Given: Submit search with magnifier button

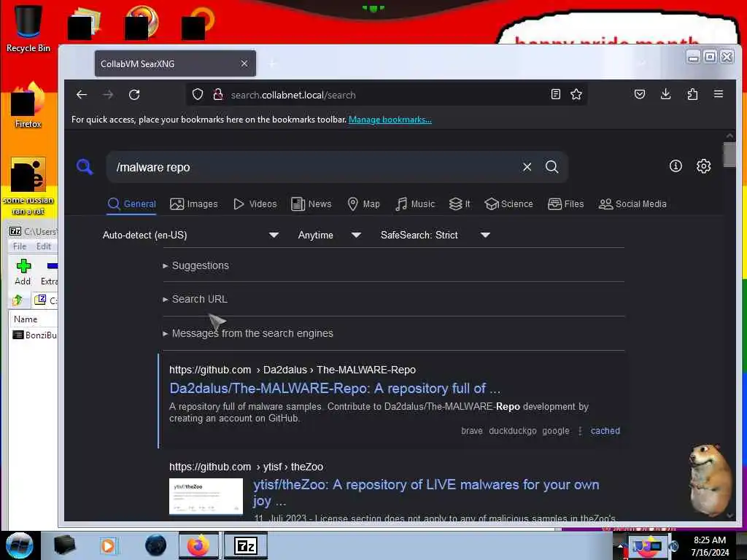Looking at the screenshot, I should [551, 167].
